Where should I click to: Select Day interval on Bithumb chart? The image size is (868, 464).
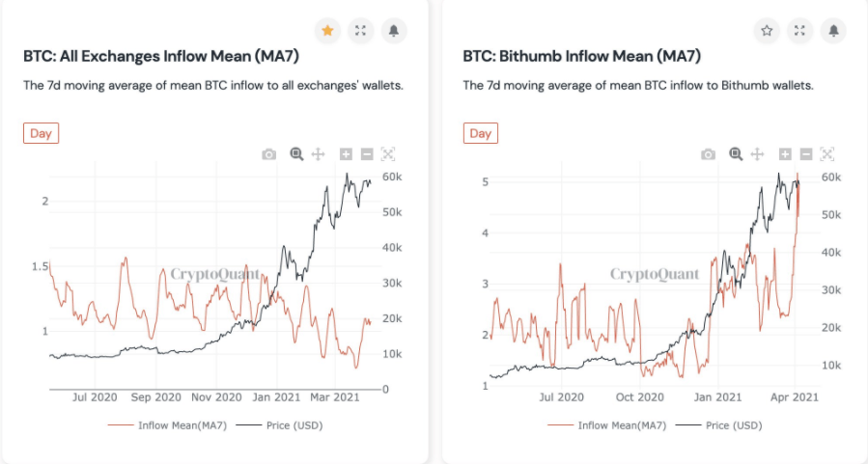tap(481, 133)
